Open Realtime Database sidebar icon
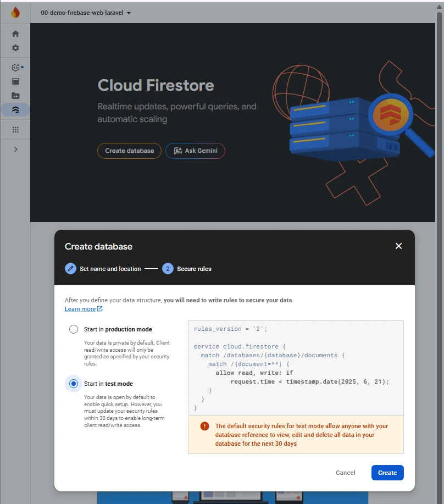The height and width of the screenshot is (504, 444). [x=15, y=81]
